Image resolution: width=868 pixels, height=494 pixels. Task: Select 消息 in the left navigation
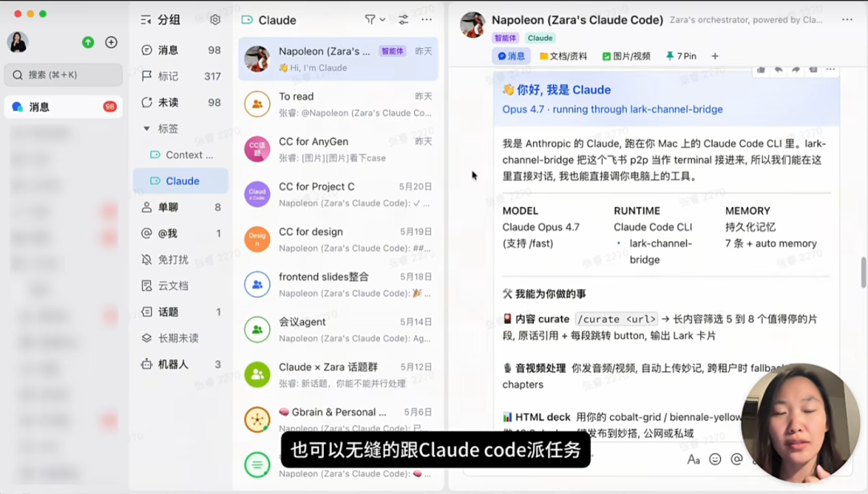coord(63,107)
